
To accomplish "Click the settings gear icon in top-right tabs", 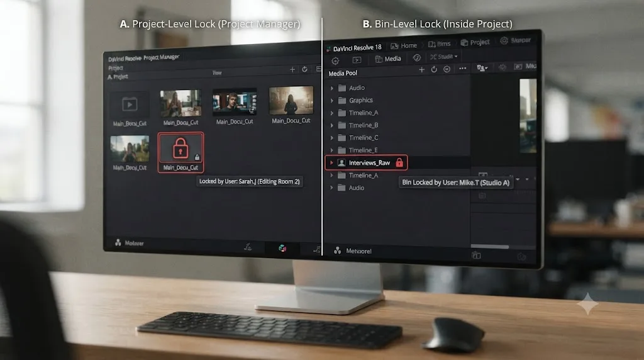I will coord(504,40).
